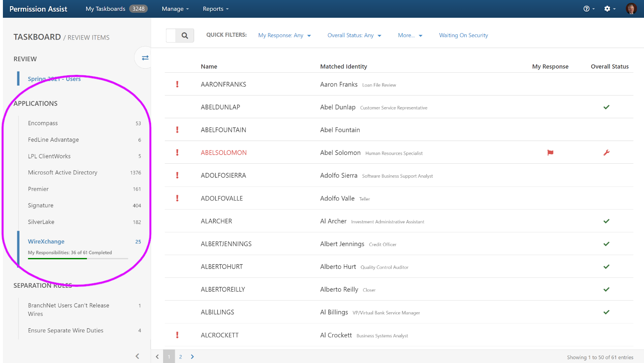Click the wrench icon for Abel Solomon
The image size is (644, 363).
click(606, 153)
